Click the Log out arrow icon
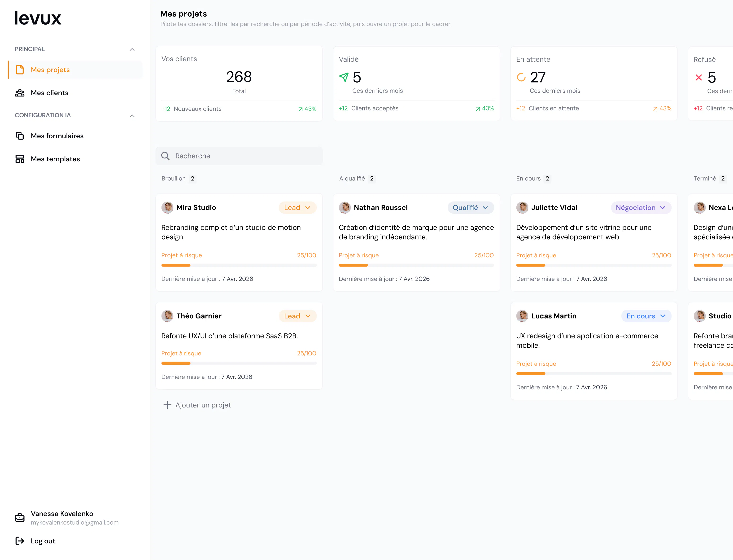 [x=20, y=541]
